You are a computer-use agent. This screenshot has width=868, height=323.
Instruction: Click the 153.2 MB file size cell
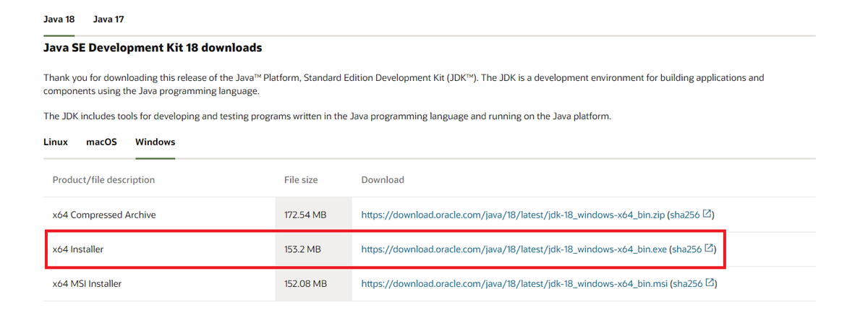[314, 249]
